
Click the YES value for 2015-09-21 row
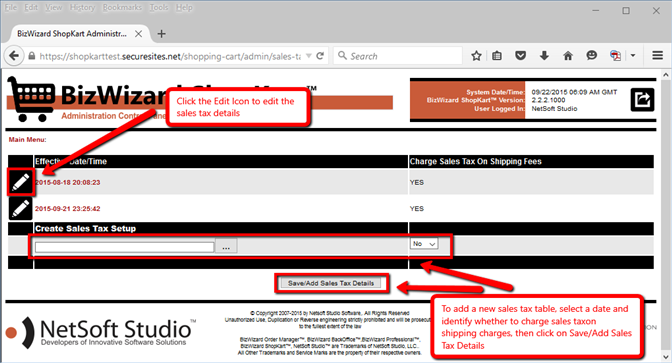[x=417, y=209]
